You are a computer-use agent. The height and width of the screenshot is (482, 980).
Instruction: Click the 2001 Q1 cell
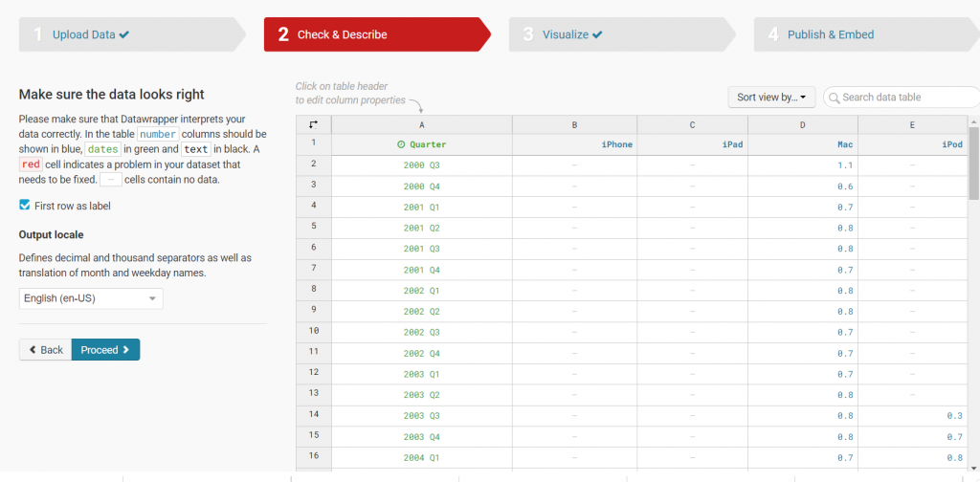pyautogui.click(x=422, y=208)
